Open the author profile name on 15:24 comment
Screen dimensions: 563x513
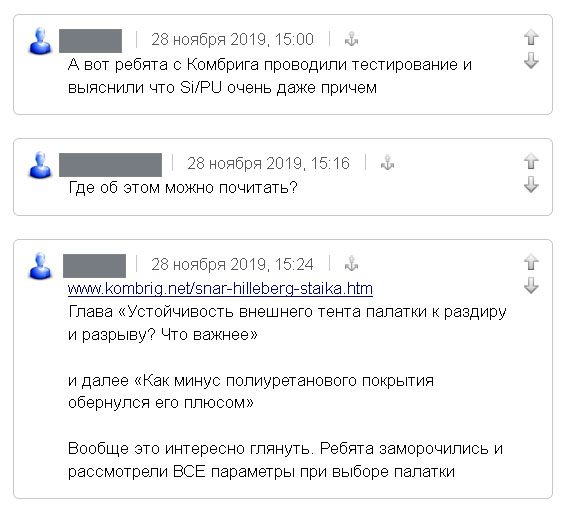(x=94, y=266)
